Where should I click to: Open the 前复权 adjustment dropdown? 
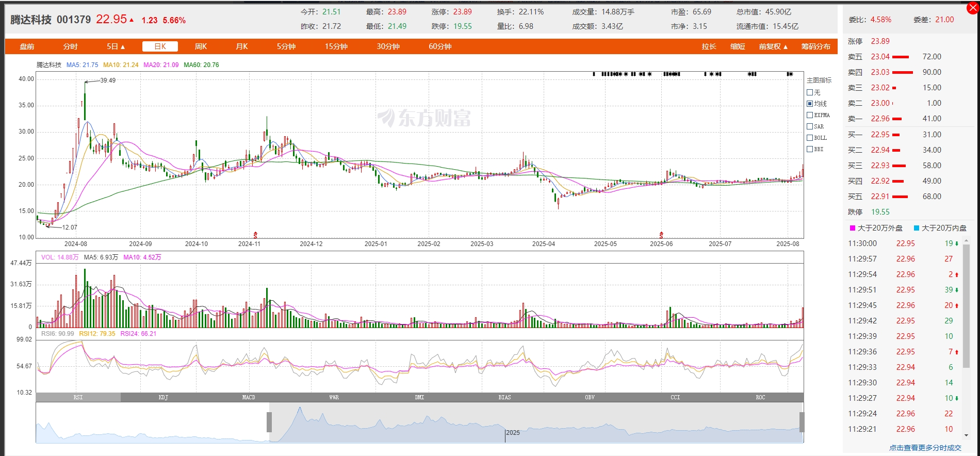coord(773,46)
